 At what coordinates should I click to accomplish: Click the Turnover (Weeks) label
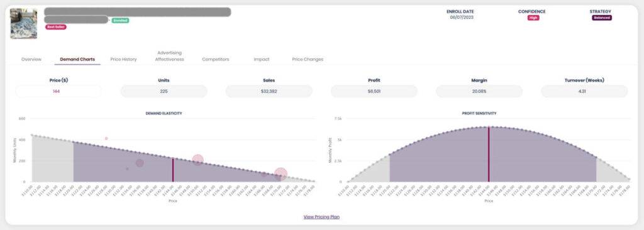584,80
